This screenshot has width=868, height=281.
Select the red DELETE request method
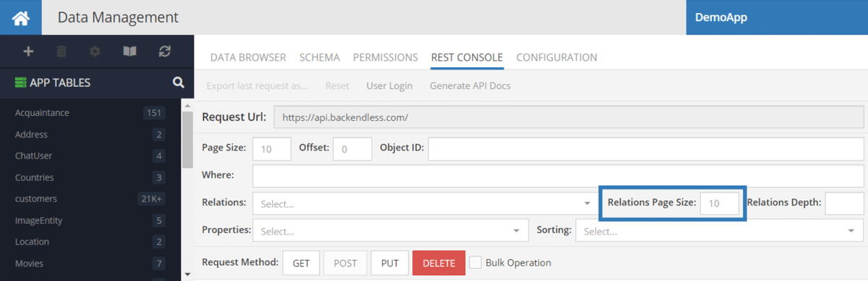point(439,263)
